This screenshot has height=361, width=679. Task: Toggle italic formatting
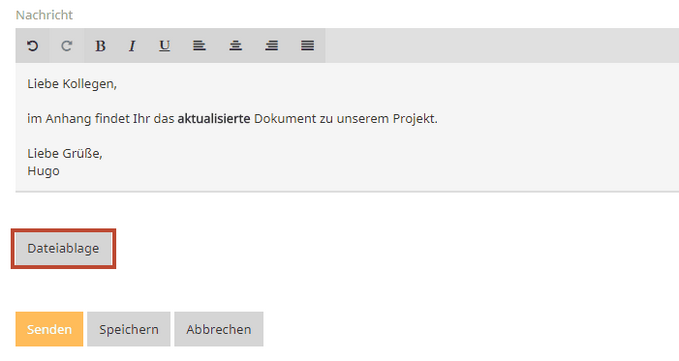coord(132,45)
